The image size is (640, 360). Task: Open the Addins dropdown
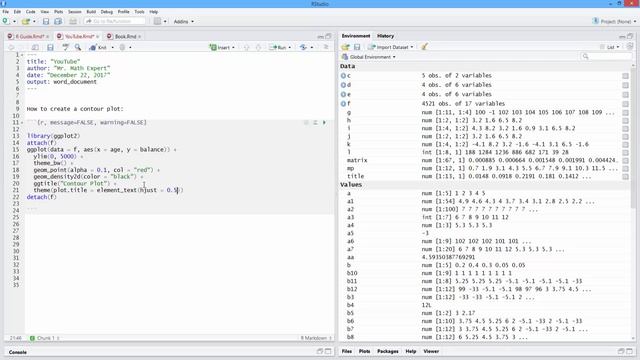point(184,21)
